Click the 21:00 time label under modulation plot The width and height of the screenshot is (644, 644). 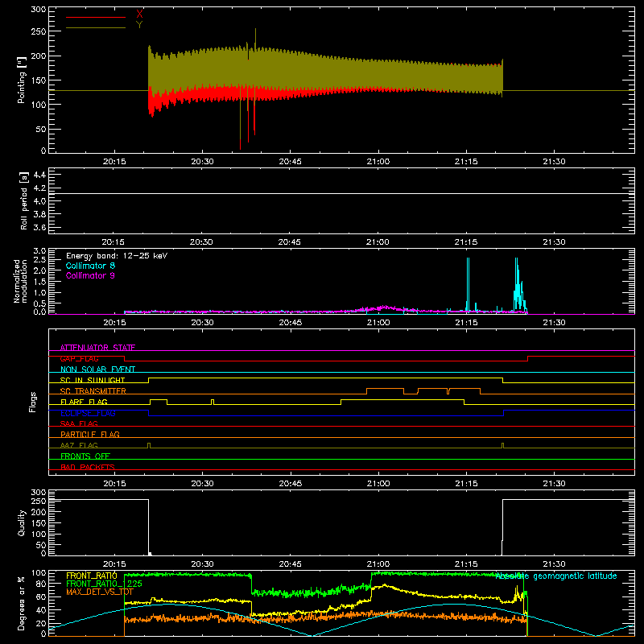pyautogui.click(x=378, y=323)
